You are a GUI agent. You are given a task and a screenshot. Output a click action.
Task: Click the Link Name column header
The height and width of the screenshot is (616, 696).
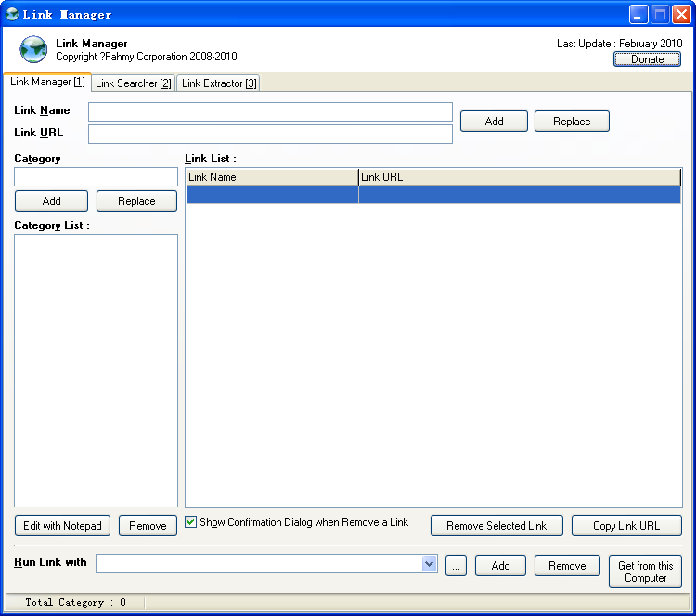[x=272, y=177]
